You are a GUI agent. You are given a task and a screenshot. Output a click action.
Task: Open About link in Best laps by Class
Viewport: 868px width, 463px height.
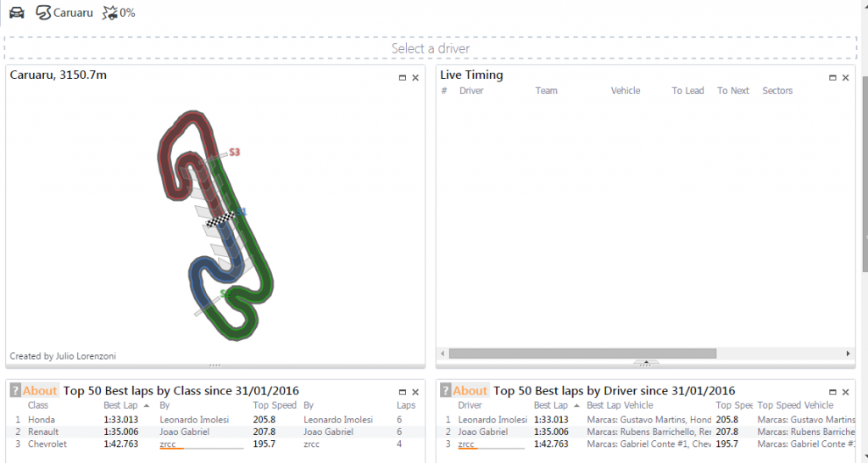40,390
